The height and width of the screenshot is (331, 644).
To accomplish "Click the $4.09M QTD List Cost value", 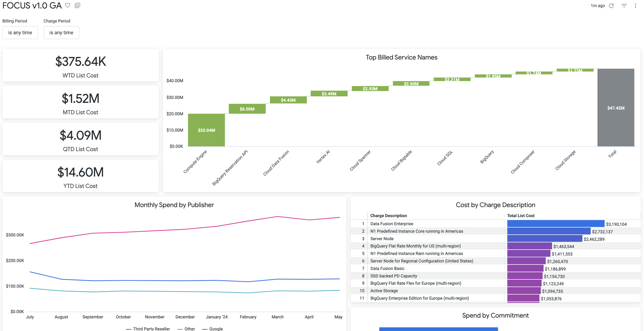I will point(80,135).
